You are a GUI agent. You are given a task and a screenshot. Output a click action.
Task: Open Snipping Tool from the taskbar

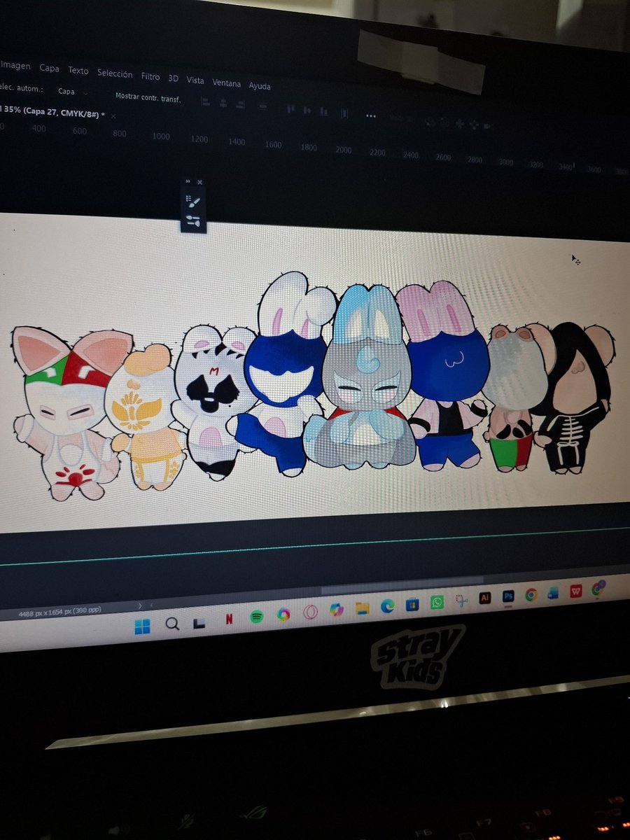[x=461, y=600]
